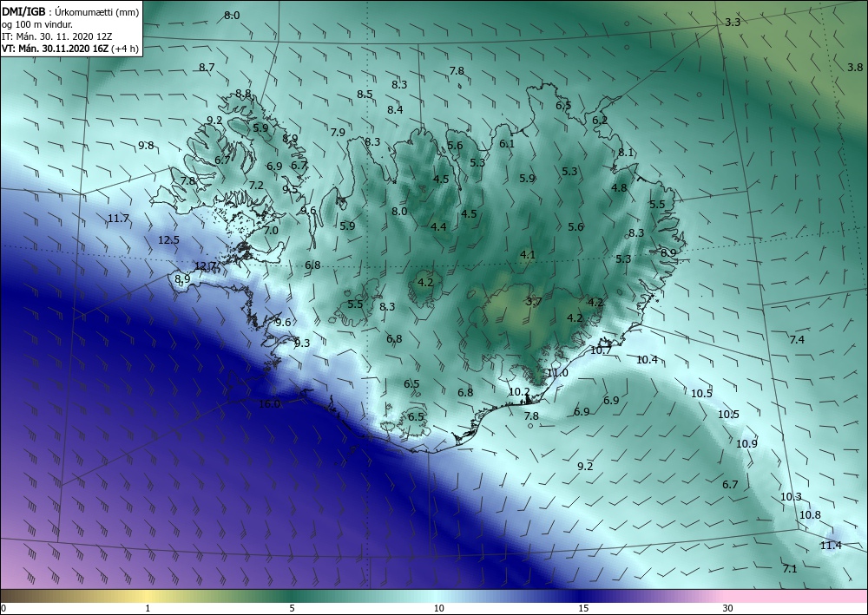Click the 10.8 value on the map
The image size is (868, 615).
(x=811, y=515)
